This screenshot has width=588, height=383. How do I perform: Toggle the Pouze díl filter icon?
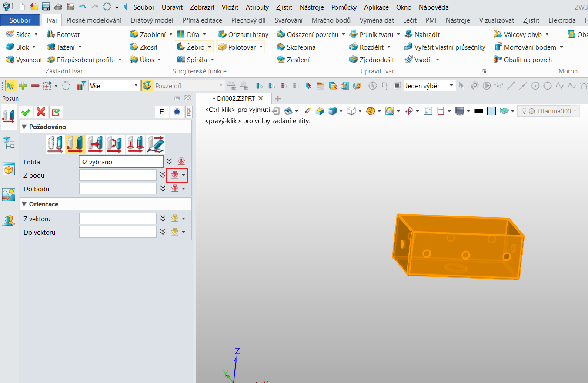[x=147, y=86]
